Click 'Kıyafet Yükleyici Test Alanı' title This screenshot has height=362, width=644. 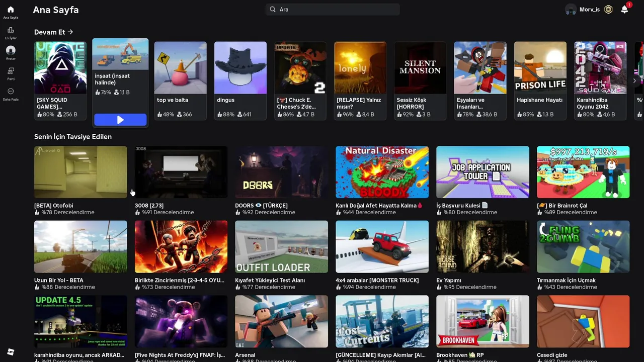(x=270, y=280)
